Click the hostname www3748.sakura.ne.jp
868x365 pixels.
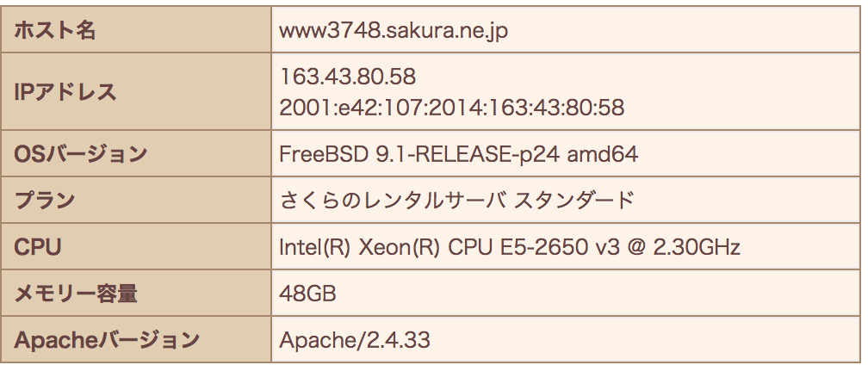point(393,31)
